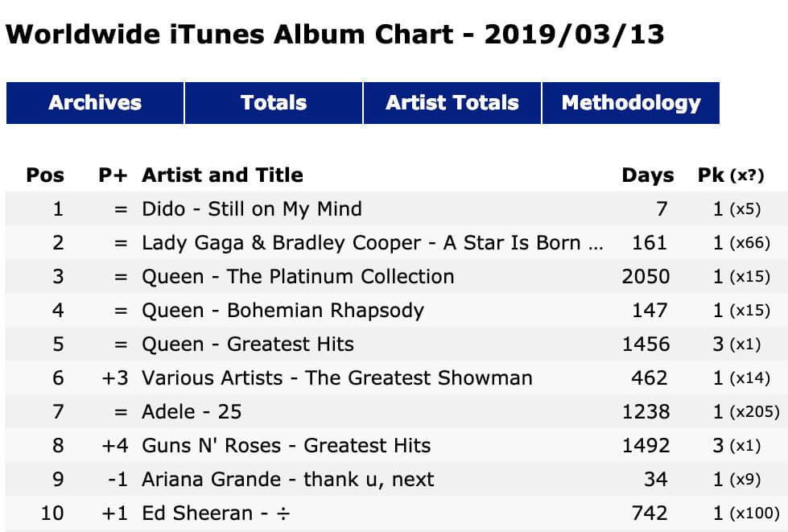Select Queen - Bohemian Rhapsody entry
The image size is (788, 532).
[x=283, y=311]
